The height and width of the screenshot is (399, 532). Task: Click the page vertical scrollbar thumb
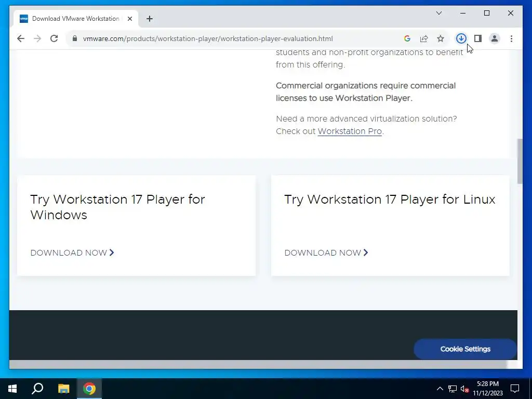(520, 161)
